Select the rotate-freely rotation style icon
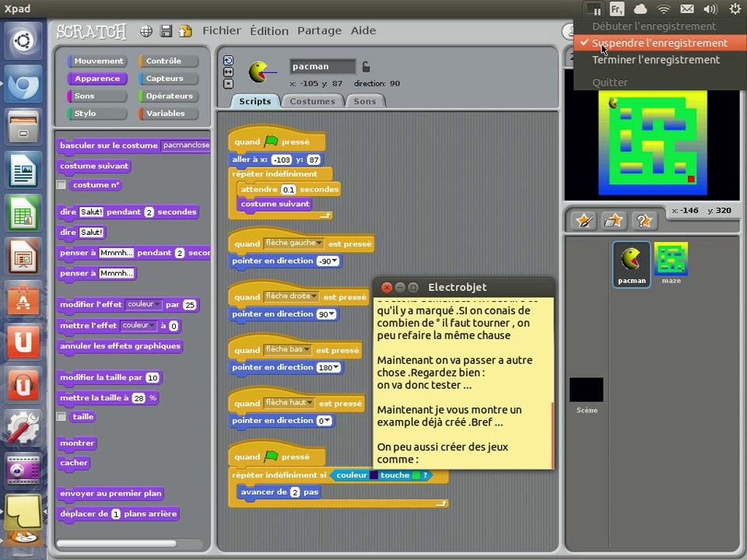The height and width of the screenshot is (560, 747). 228,61
